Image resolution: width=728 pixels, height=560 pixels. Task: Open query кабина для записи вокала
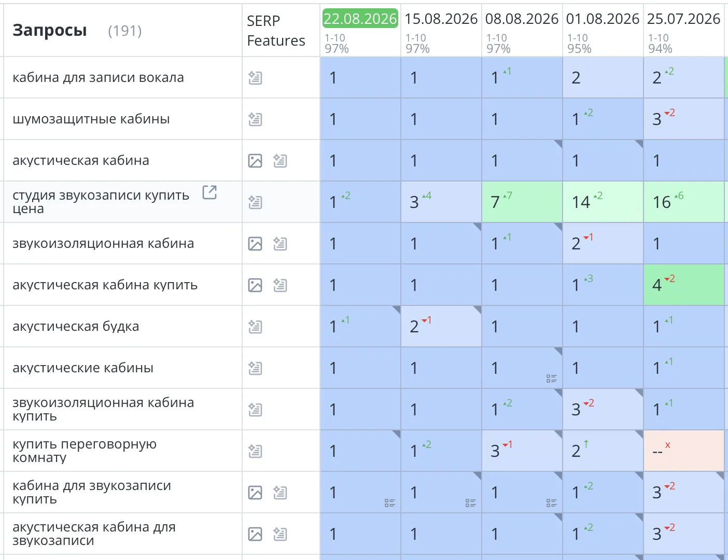coord(98,78)
